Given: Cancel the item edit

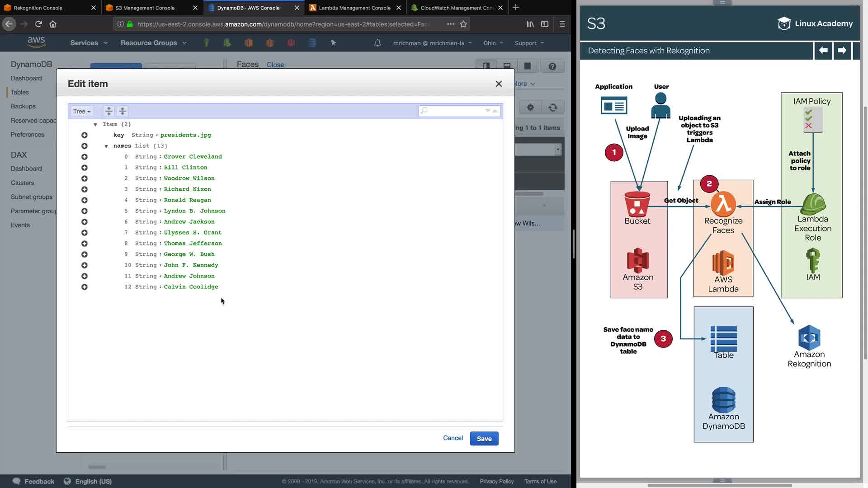Looking at the screenshot, I should [453, 438].
